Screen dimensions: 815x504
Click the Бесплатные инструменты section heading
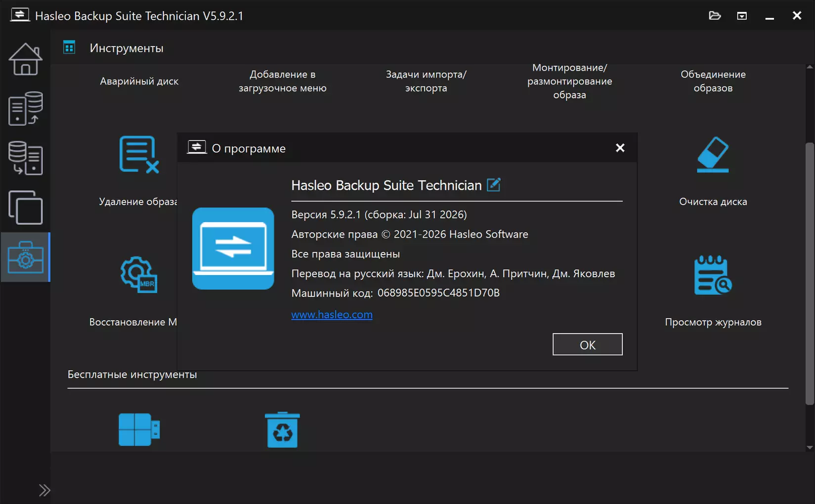pos(132,375)
